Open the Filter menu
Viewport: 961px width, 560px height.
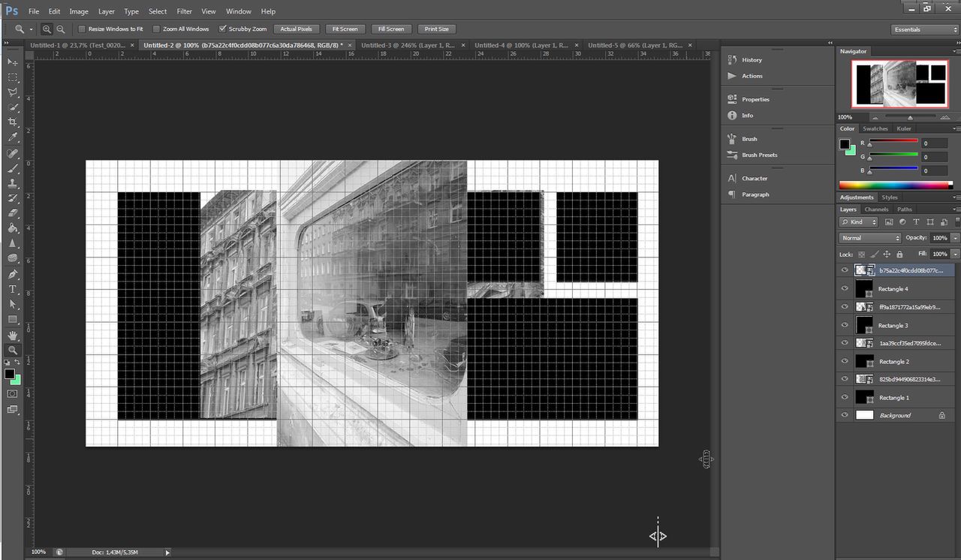185,11
